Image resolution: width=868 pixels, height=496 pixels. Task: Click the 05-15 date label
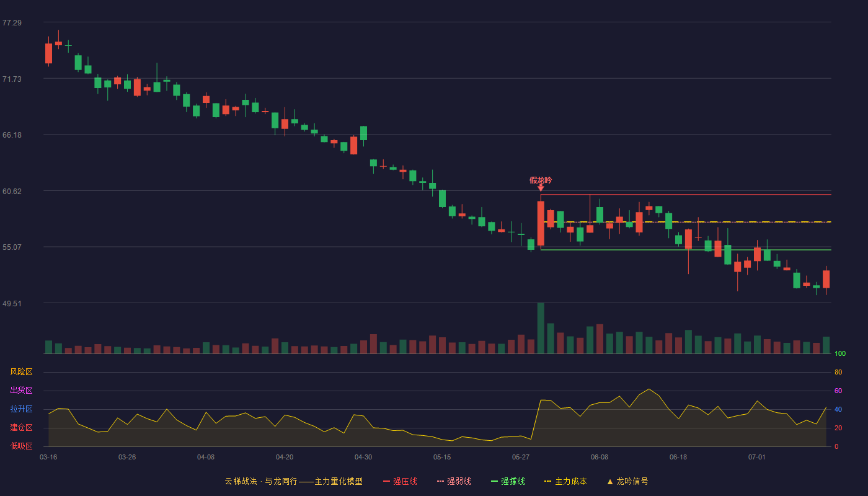(x=442, y=457)
